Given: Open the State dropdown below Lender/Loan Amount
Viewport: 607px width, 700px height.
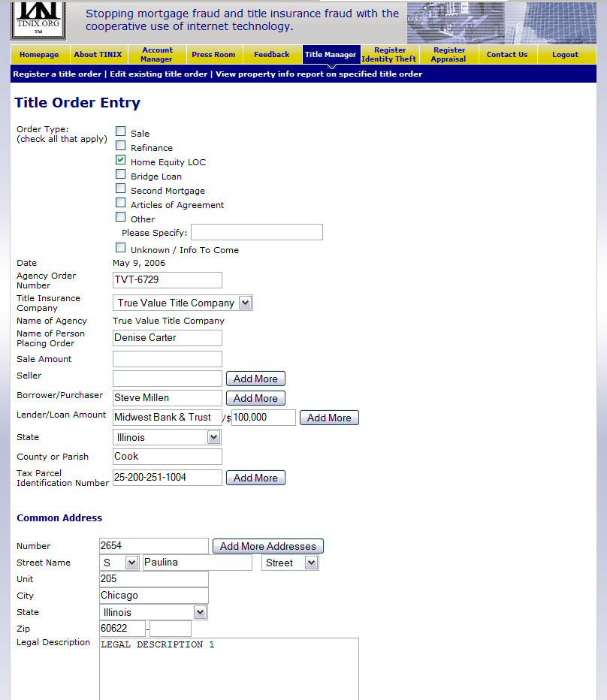Looking at the screenshot, I should [167, 437].
